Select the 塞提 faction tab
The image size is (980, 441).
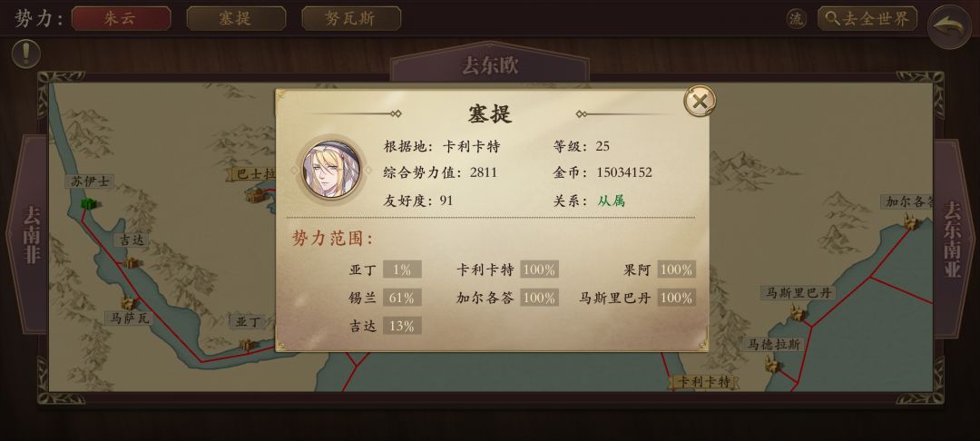coord(236,19)
